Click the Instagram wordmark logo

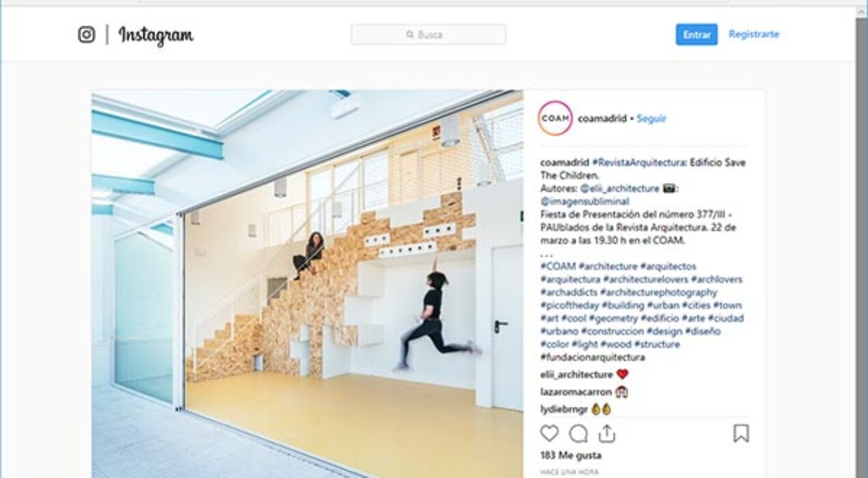click(156, 35)
